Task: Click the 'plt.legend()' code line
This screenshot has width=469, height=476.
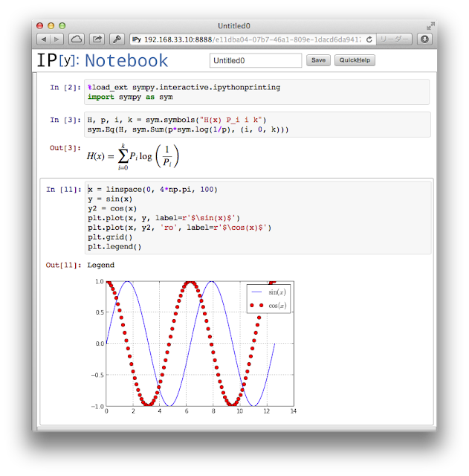Action: [114, 246]
